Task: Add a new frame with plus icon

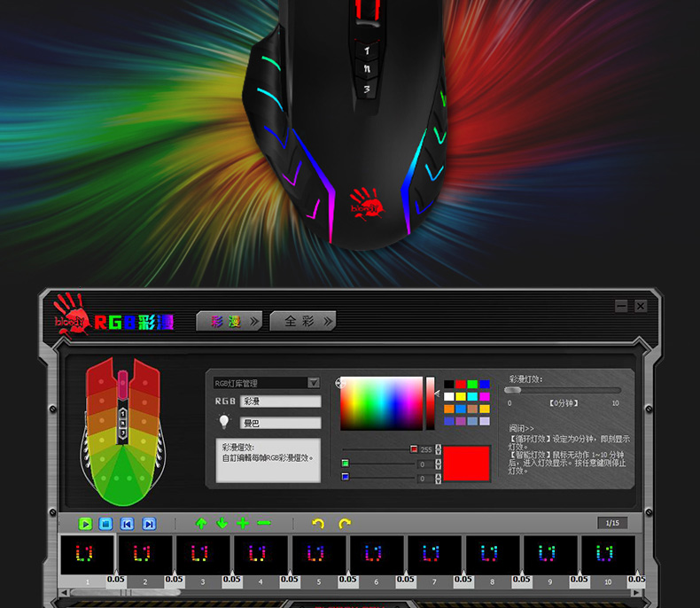Action: pos(243,523)
